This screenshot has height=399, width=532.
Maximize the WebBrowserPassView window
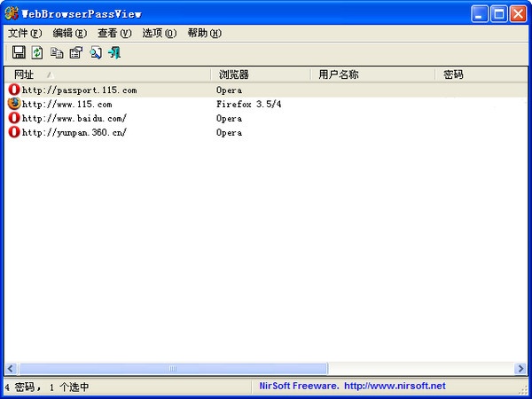[x=498, y=14]
